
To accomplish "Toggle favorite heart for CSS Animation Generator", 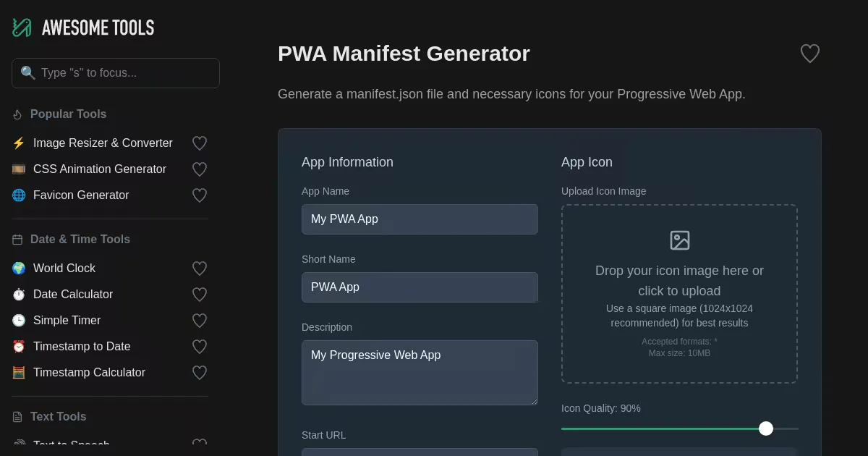I will coord(200,169).
